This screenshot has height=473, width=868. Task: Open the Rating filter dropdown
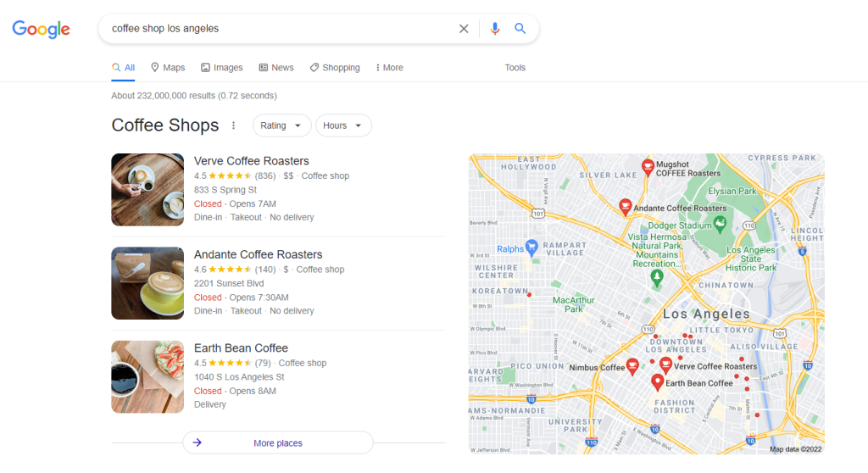coord(281,125)
